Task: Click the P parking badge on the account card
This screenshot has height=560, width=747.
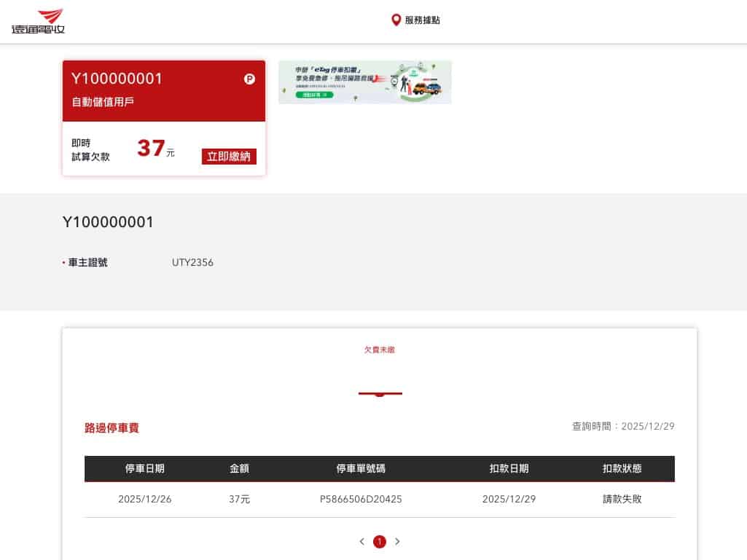Action: [251, 77]
